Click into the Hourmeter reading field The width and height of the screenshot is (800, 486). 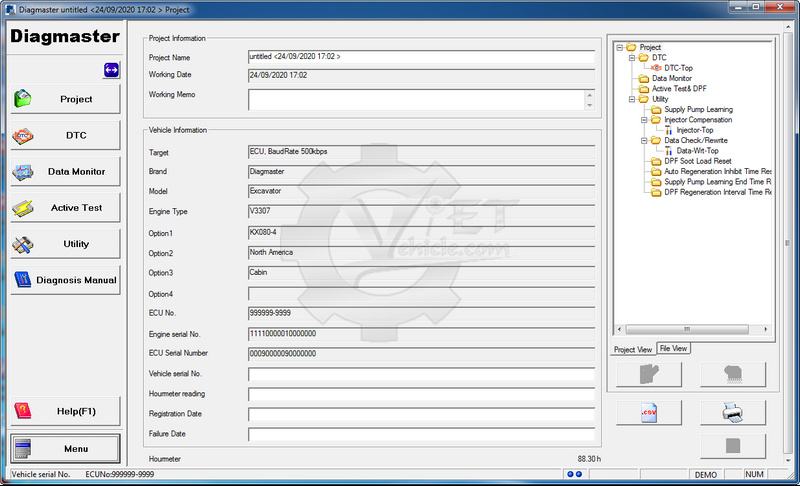point(421,394)
